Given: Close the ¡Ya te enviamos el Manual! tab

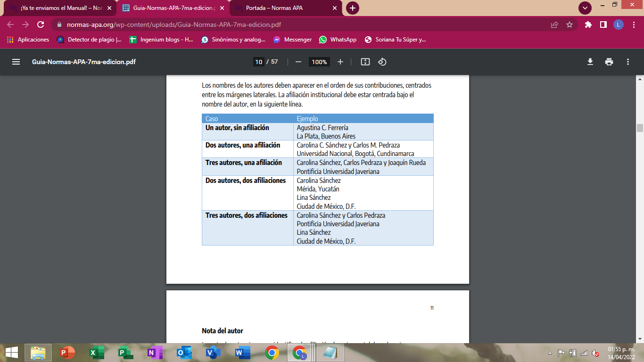Looking at the screenshot, I should [x=109, y=8].
